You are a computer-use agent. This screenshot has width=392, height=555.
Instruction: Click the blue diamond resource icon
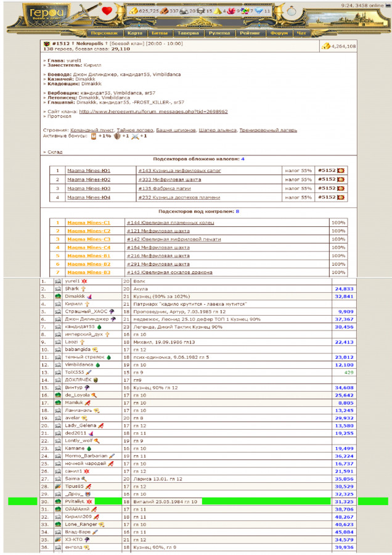259,11
